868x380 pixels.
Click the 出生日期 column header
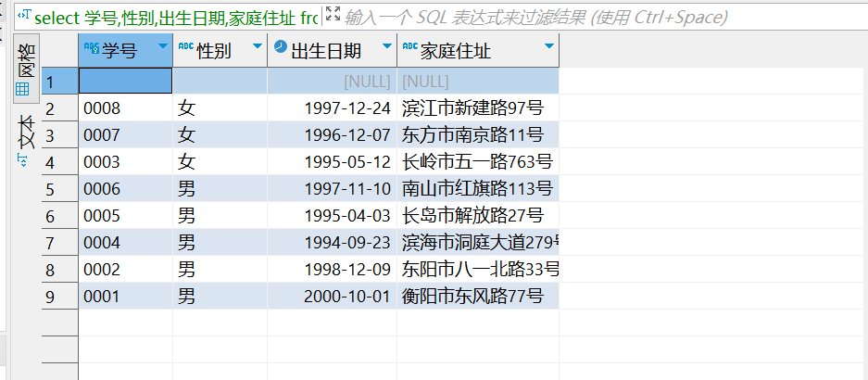point(333,51)
